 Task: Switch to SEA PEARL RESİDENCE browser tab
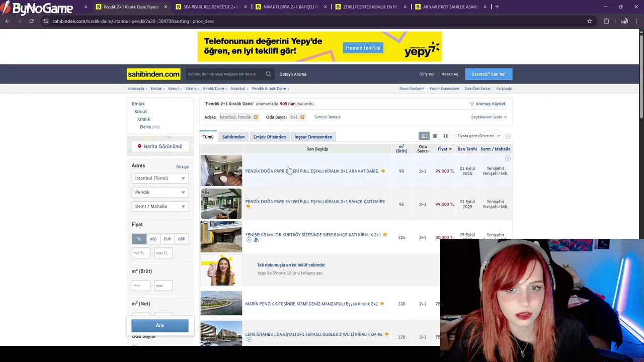click(x=211, y=7)
